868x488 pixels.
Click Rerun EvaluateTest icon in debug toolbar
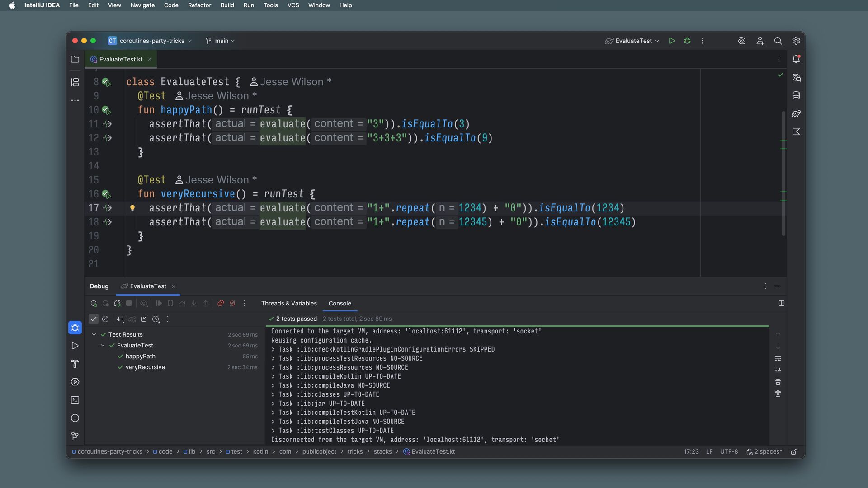pos(94,304)
